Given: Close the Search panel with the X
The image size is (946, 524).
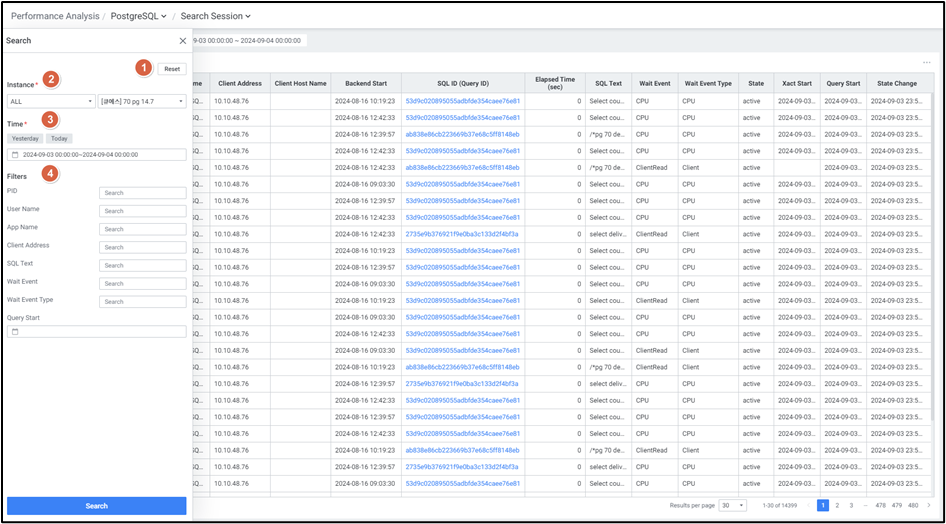Looking at the screenshot, I should pos(182,41).
